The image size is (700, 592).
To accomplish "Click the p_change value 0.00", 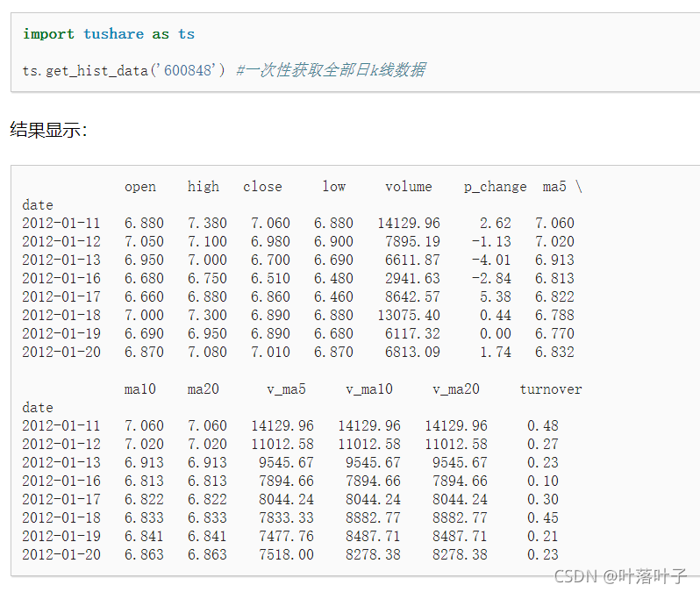I will [495, 333].
